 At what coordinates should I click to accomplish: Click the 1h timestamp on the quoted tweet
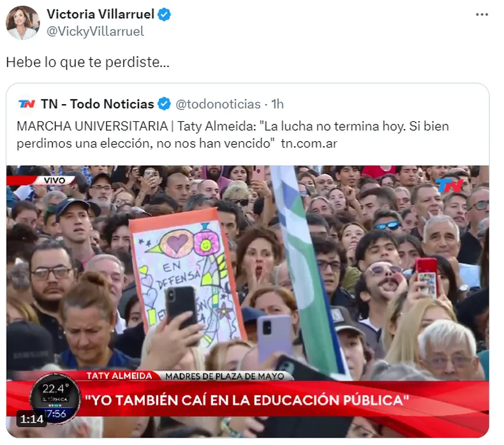pos(278,104)
